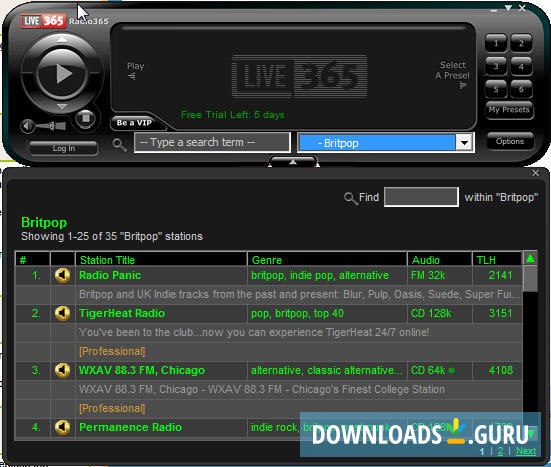Click Radio Panic's genre 'britpop, indie pop, alternative'
The image size is (551, 467).
[x=320, y=275]
